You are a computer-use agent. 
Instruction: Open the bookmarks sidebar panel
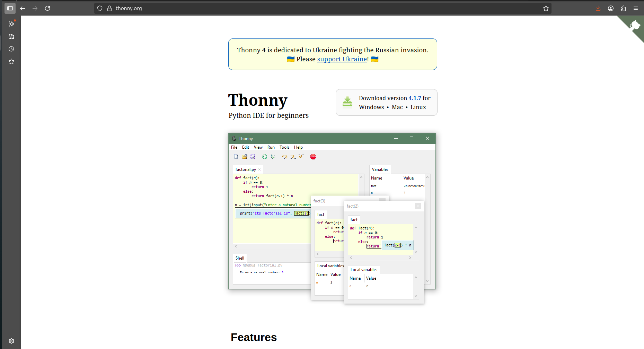point(11,61)
